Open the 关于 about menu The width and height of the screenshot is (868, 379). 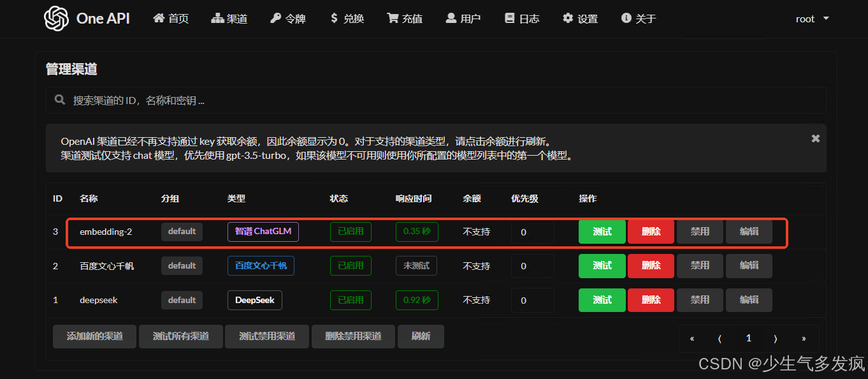[639, 19]
